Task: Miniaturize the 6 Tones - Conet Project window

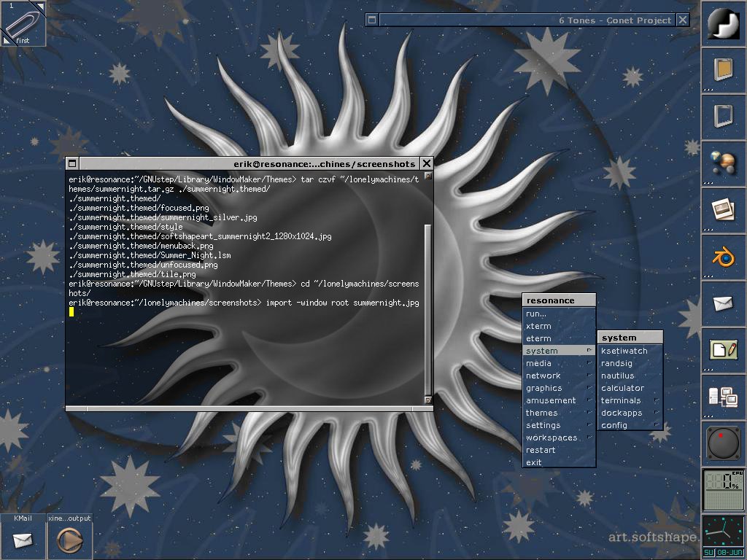Action: coord(372,20)
